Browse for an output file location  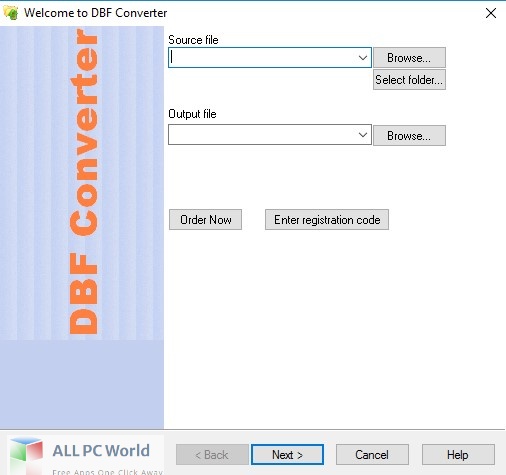point(409,135)
